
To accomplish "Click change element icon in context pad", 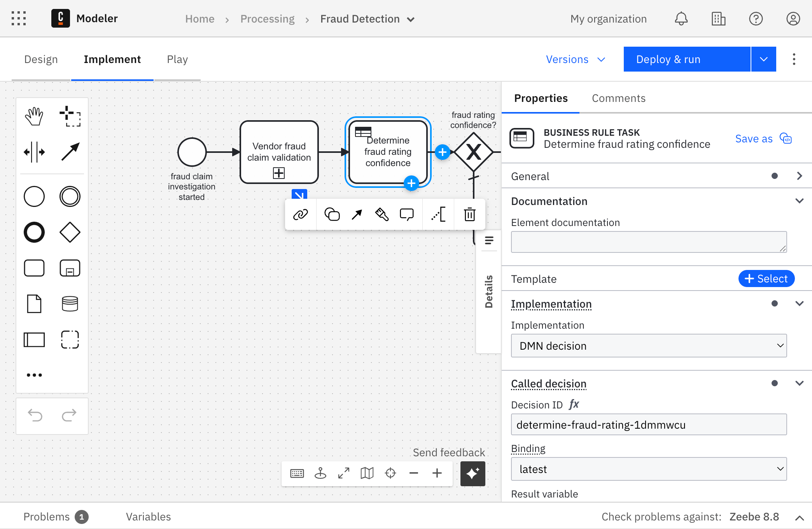I will click(x=332, y=214).
